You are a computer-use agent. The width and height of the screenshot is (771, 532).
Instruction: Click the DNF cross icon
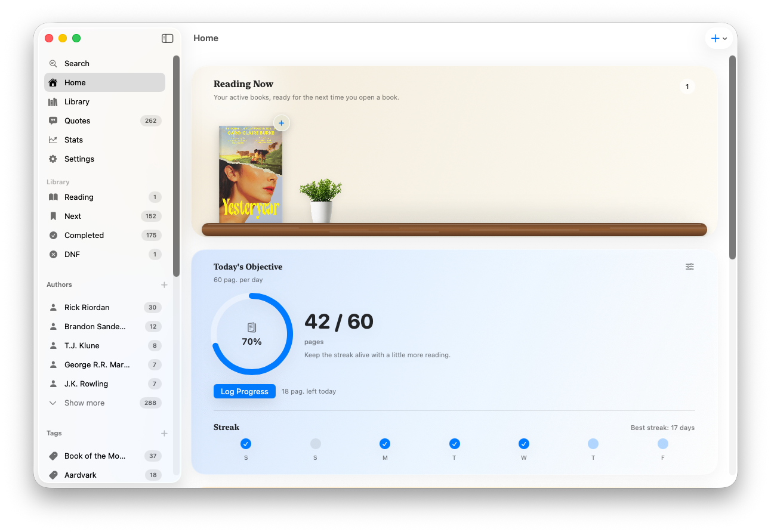53,254
